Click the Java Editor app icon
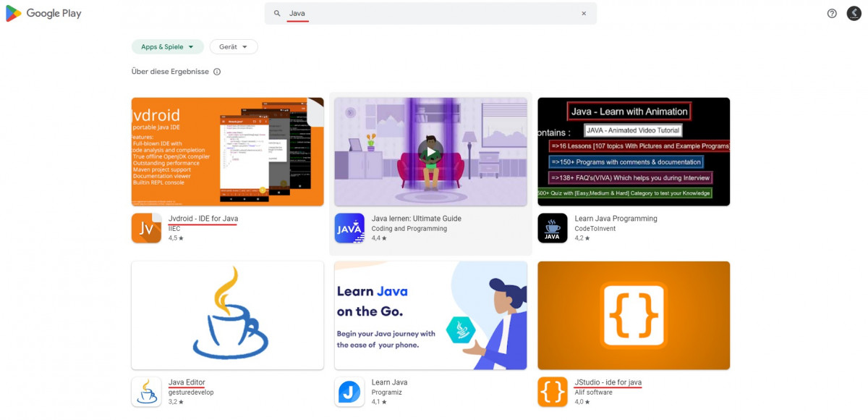This screenshot has width=868, height=420. click(x=146, y=392)
